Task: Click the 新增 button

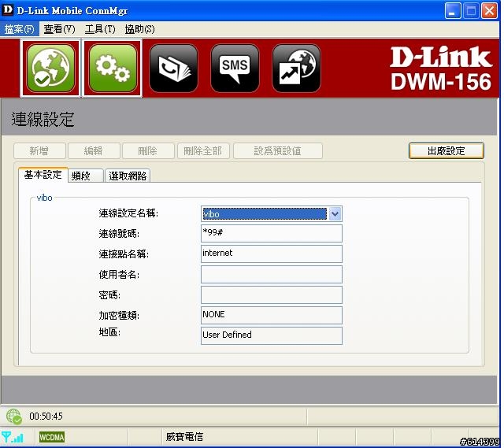Action: coord(39,150)
